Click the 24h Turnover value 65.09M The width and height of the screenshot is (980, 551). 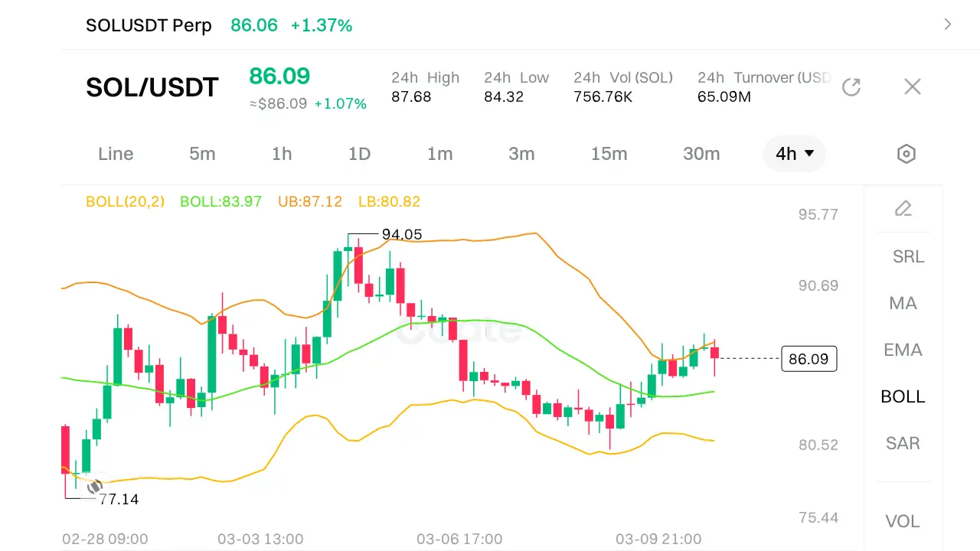[724, 97]
